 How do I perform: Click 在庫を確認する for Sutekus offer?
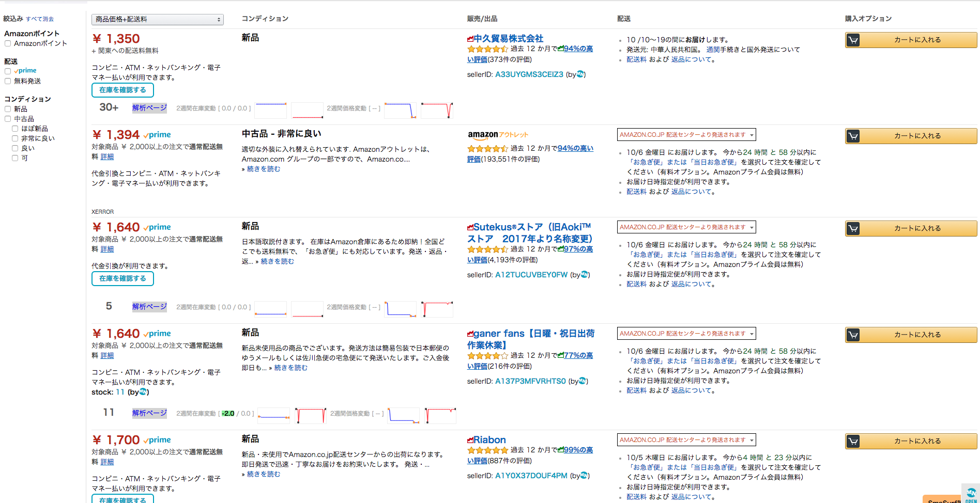122,278
